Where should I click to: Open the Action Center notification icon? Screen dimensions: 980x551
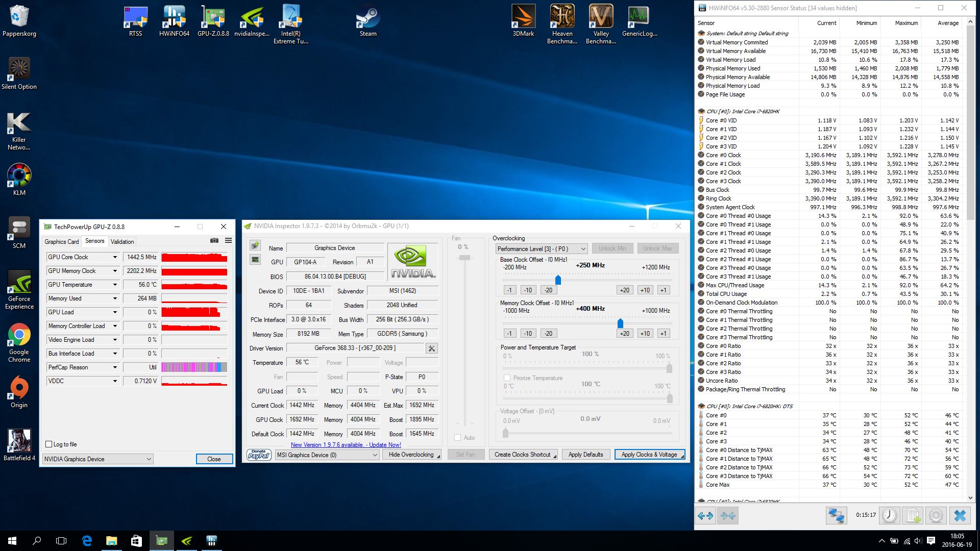coord(930,541)
